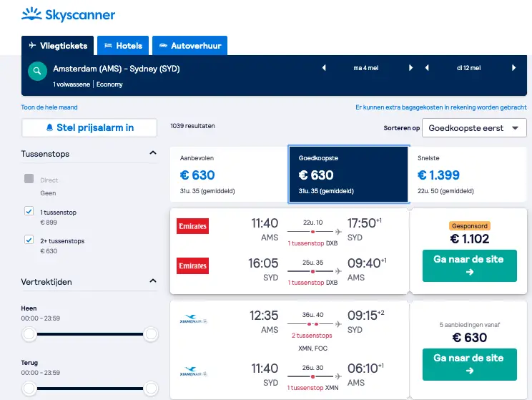Collapse the Tussenstops filter section
Image resolution: width=532 pixels, height=400 pixels.
click(x=153, y=153)
